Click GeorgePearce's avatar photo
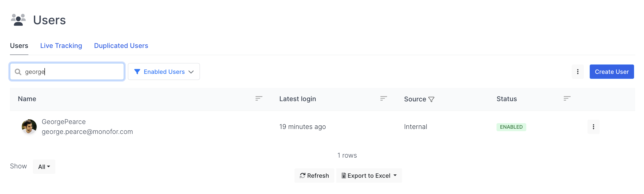 29,127
